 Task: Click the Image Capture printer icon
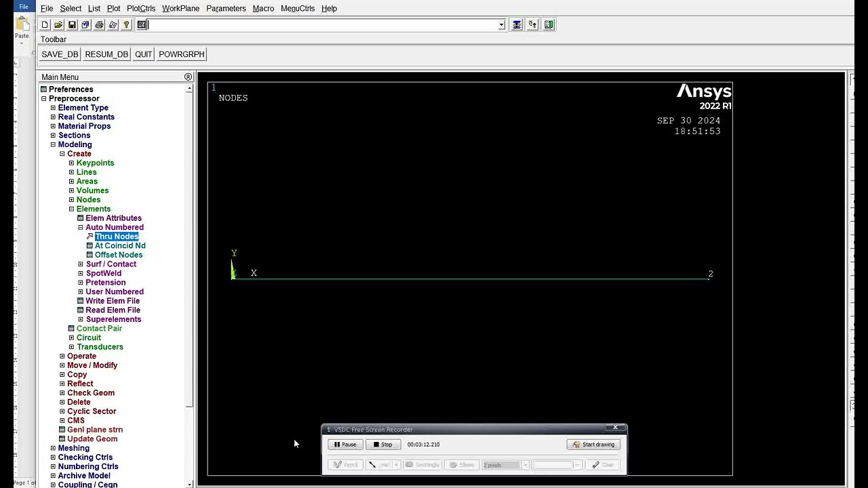[x=99, y=25]
